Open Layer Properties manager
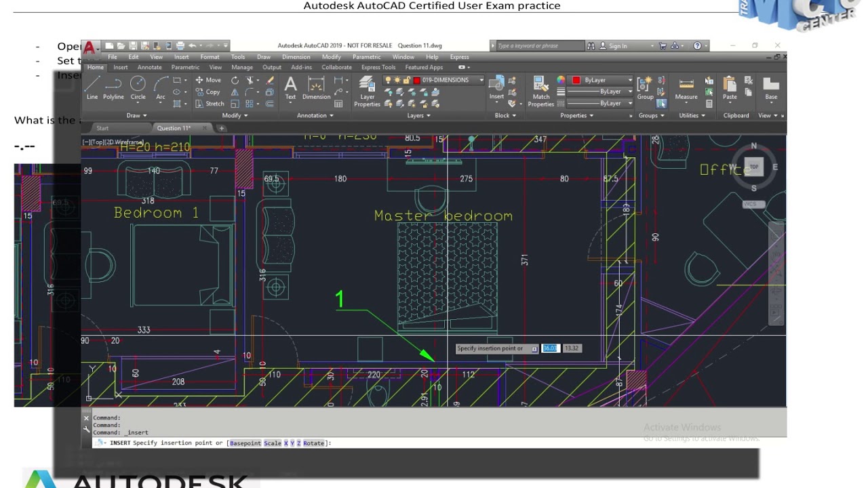 367,91
